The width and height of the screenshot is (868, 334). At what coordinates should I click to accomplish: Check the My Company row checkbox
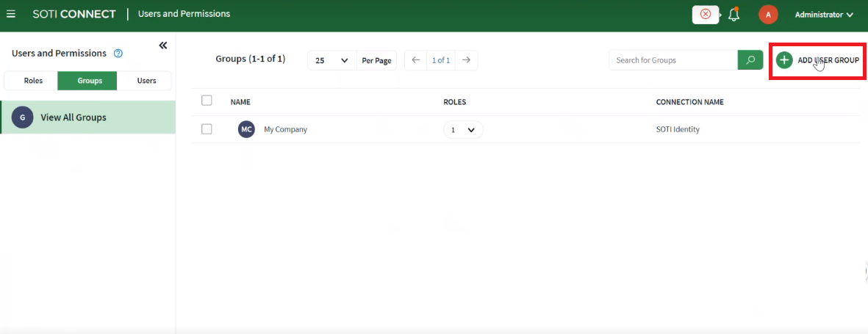pyautogui.click(x=207, y=129)
